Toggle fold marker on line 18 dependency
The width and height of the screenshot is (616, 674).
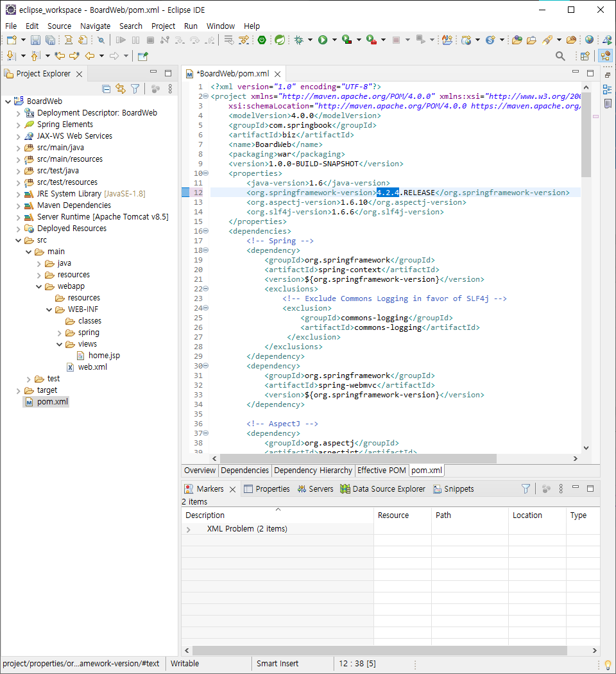tap(206, 250)
